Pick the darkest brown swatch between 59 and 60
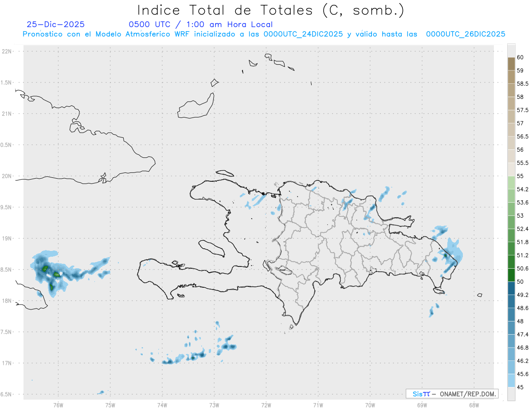The height and width of the screenshot is (411, 532). [x=511, y=64]
